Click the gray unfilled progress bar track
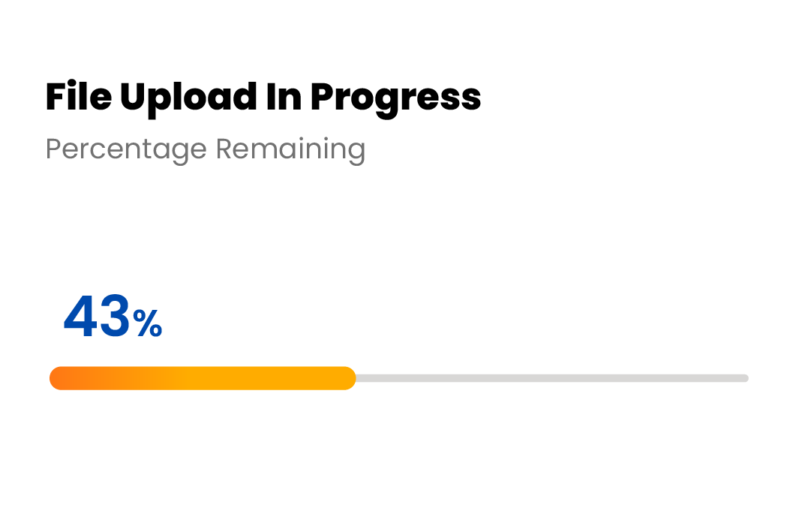805x532 pixels. pos(552,378)
